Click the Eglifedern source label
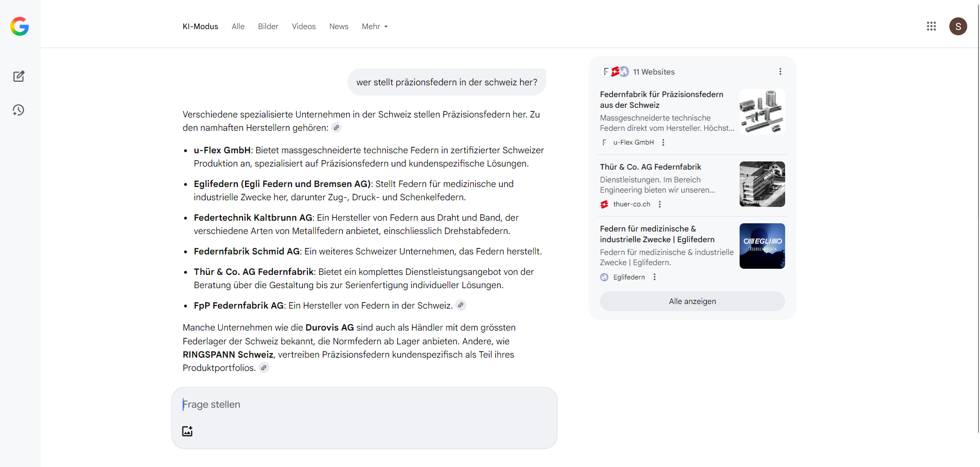 [629, 277]
